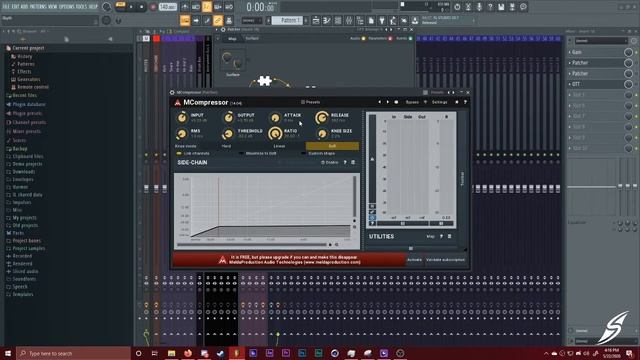Open Firefox from the taskbar
640x360 pixels.
(x=188, y=353)
